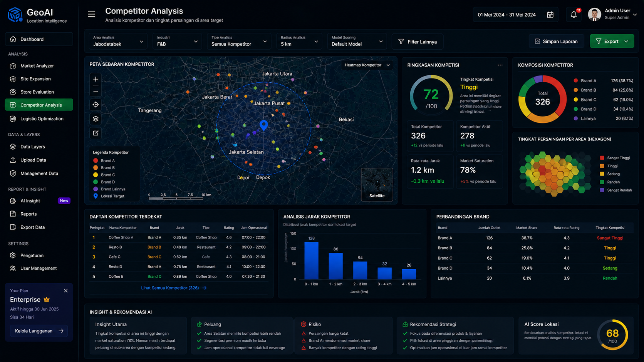
Task: Open the Model Scoring Default Model dropdown
Action: tap(357, 41)
